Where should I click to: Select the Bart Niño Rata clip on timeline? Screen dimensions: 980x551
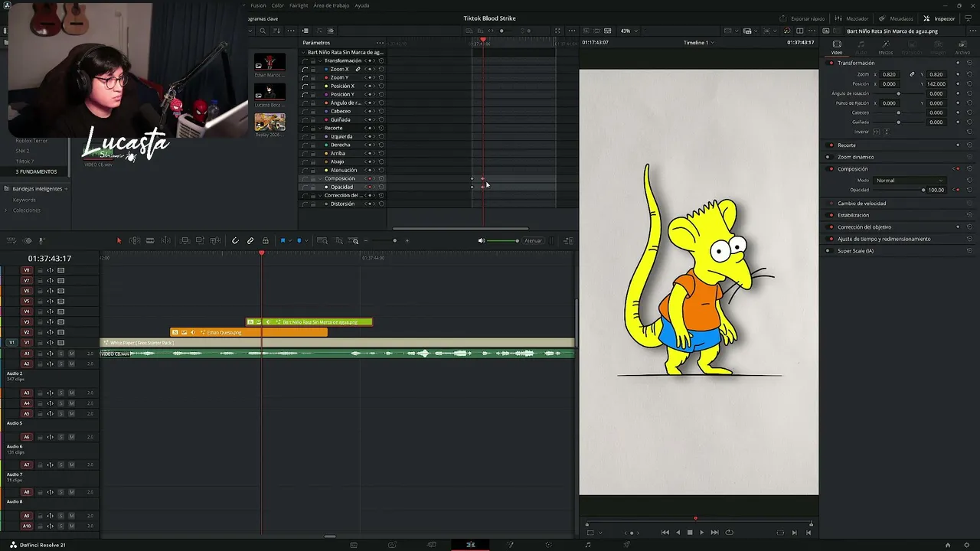pyautogui.click(x=309, y=322)
